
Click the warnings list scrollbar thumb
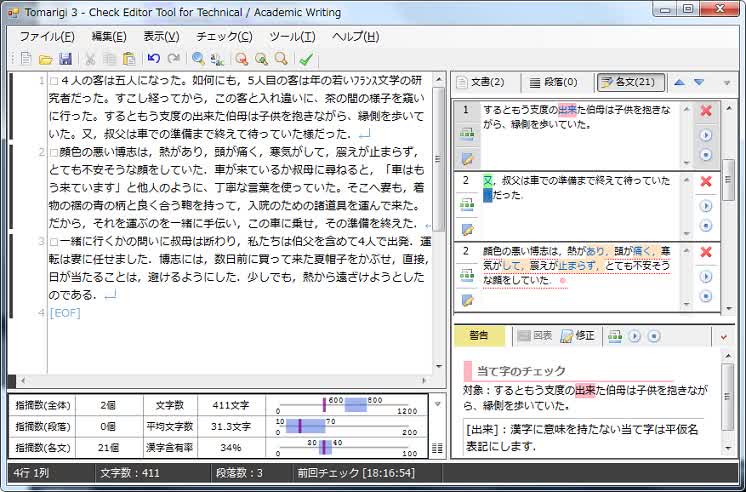[x=727, y=180]
